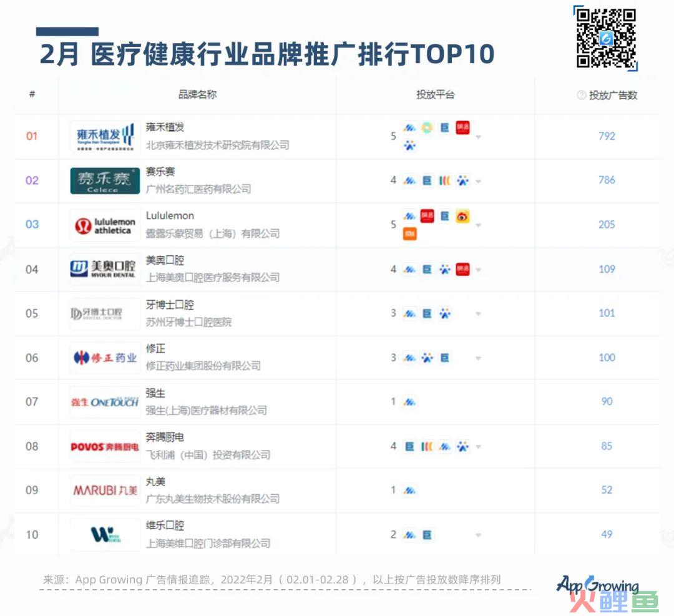674x616 pixels.
Task: Click the Baidu paw icon in 修正 row
Action: [427, 358]
